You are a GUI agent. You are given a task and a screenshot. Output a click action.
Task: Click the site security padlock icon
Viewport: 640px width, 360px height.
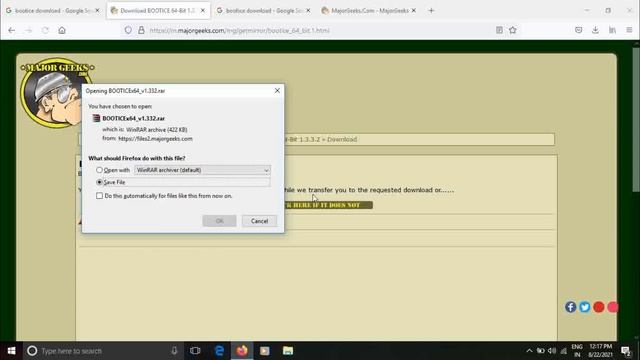[141, 30]
